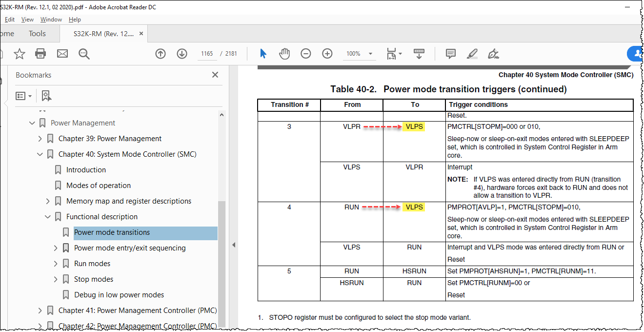Close the Bookmarks panel

215,75
